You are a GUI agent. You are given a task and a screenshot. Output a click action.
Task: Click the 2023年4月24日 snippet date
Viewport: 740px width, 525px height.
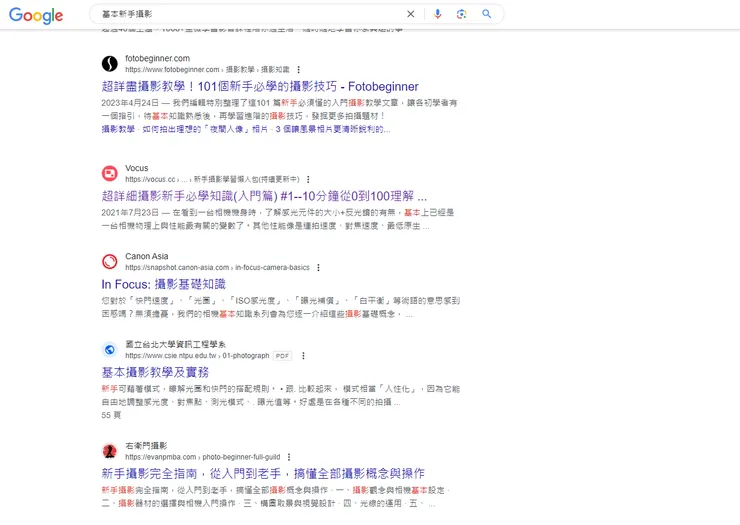pyautogui.click(x=130, y=102)
